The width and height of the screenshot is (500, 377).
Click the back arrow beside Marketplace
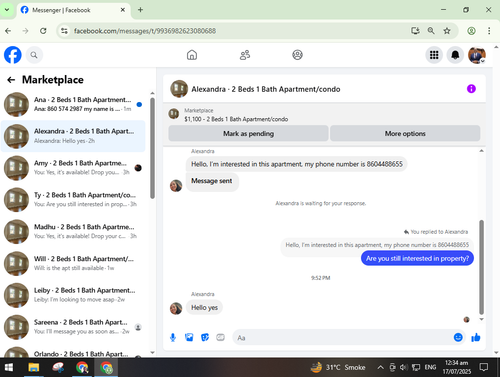pyautogui.click(x=11, y=80)
